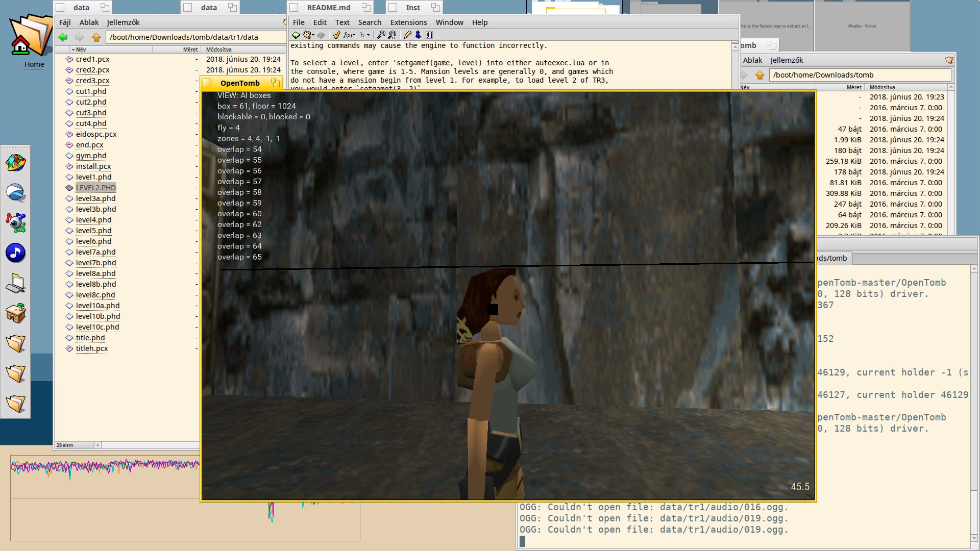
Task: Select eidospc.pcx file icon
Action: [69, 134]
